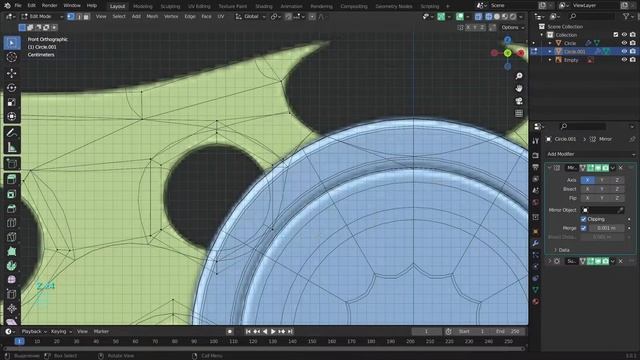
Task: Collapse the Mirror modifier panel
Action: (x=549, y=168)
